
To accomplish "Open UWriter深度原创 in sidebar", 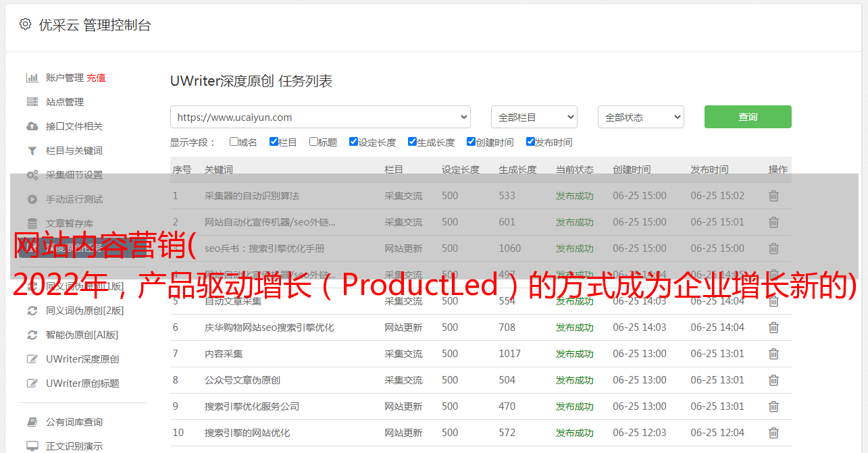I will 82,359.
